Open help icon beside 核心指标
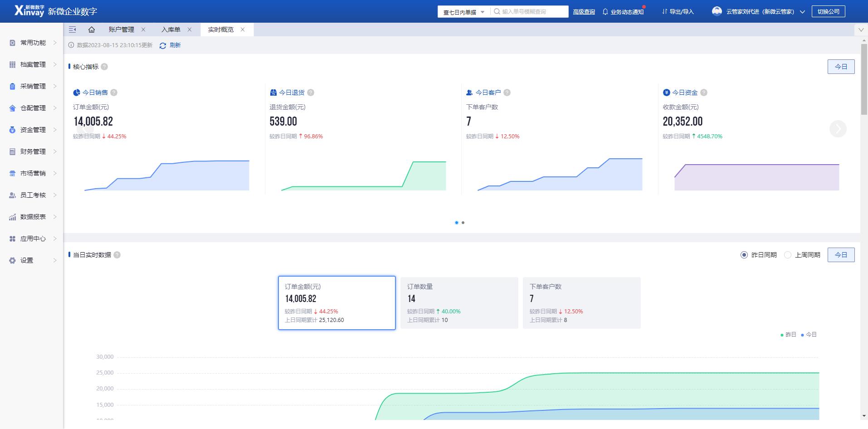The image size is (868, 429). 104,67
